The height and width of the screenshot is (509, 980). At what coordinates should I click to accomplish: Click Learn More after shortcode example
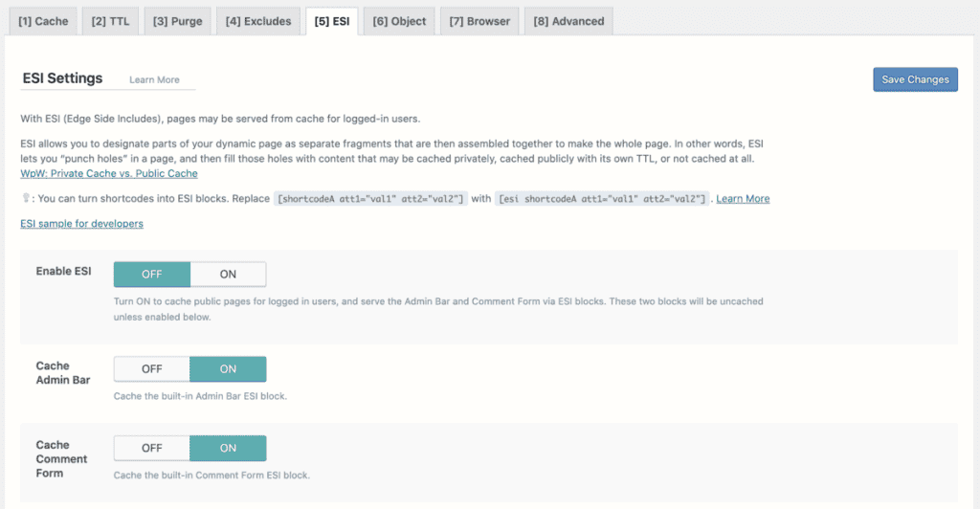743,199
